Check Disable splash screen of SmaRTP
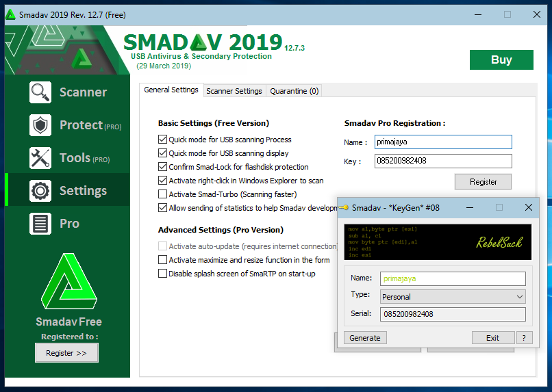Viewport: 552px width, 392px height. 162,274
